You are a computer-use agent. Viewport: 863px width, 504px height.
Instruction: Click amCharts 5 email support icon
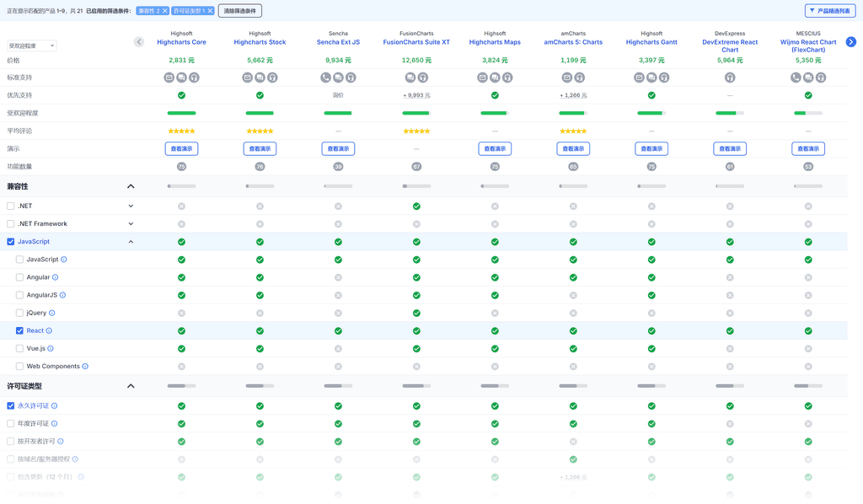[x=567, y=78]
